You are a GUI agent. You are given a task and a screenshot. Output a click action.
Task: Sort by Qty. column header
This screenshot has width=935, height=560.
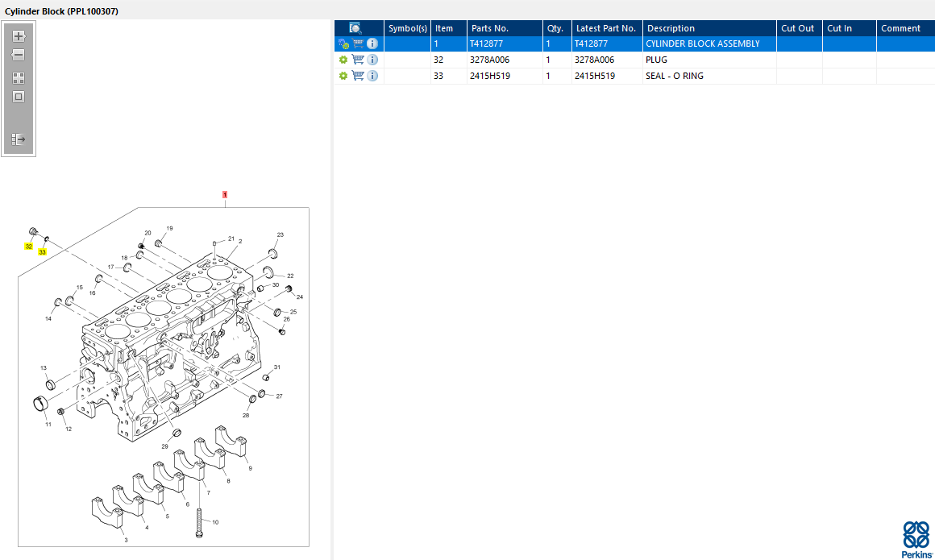pyautogui.click(x=558, y=28)
